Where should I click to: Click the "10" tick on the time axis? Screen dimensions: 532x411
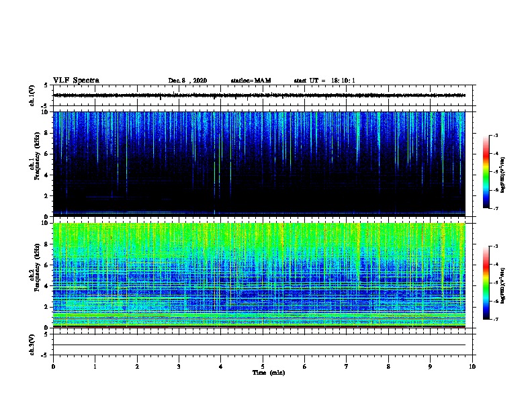472,367
